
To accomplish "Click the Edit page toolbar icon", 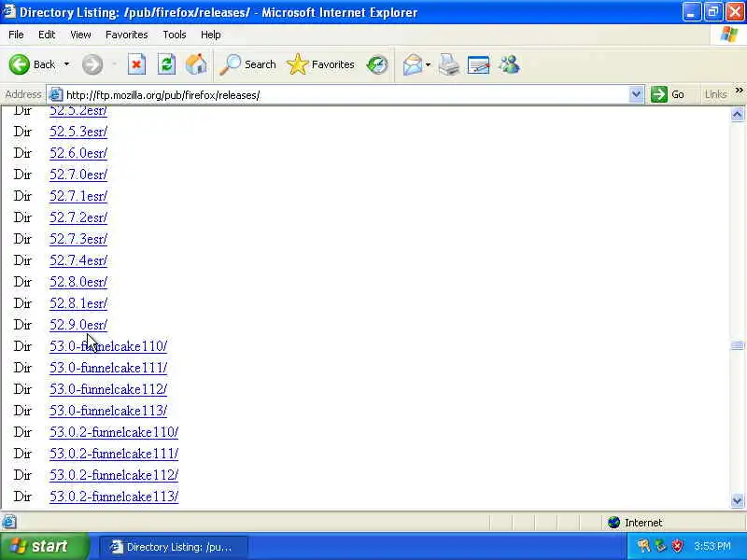I will [x=479, y=64].
